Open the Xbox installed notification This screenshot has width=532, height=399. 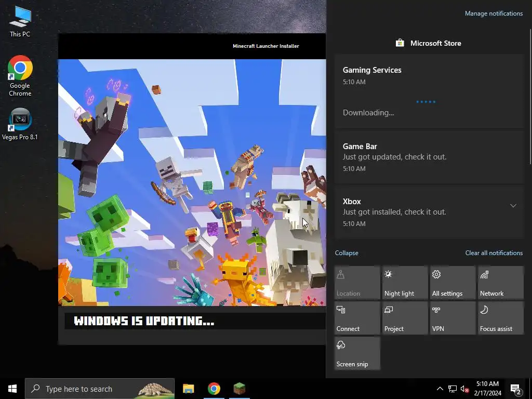point(429,212)
